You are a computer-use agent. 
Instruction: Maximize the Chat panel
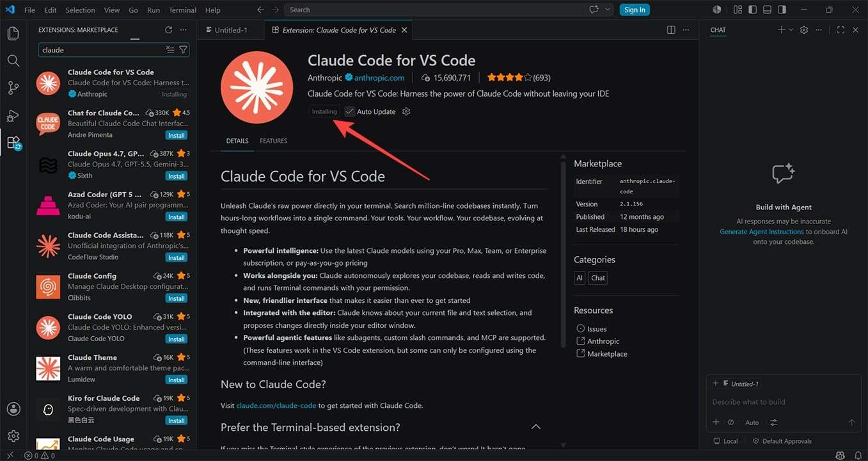tap(840, 30)
